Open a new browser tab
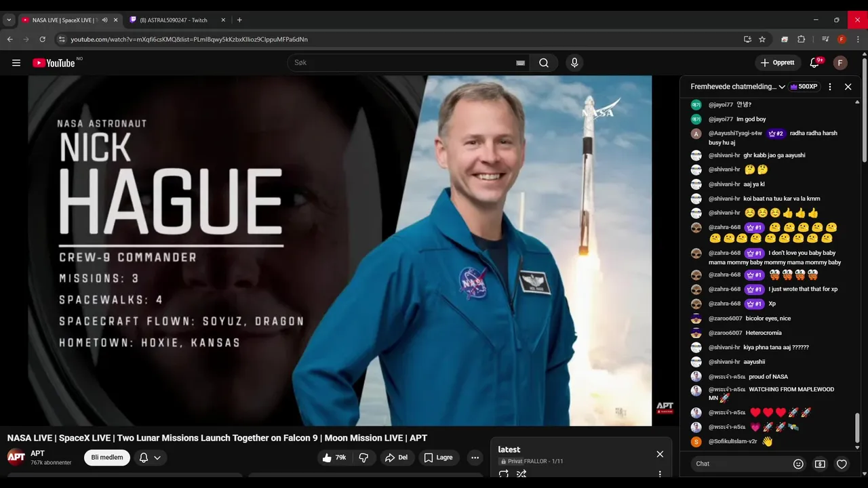The width and height of the screenshot is (868, 488). pos(239,20)
